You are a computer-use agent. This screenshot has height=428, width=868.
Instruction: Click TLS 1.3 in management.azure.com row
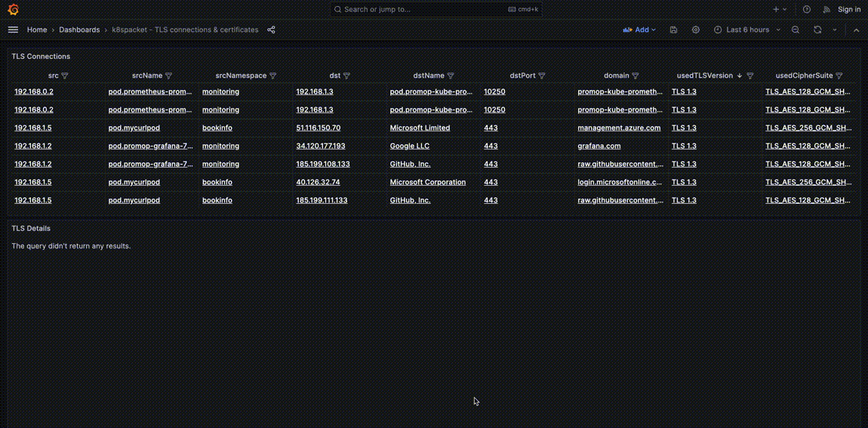point(684,128)
